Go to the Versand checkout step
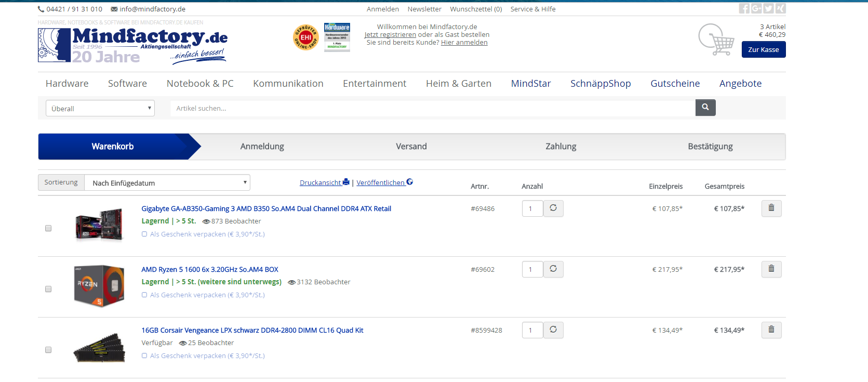 411,147
